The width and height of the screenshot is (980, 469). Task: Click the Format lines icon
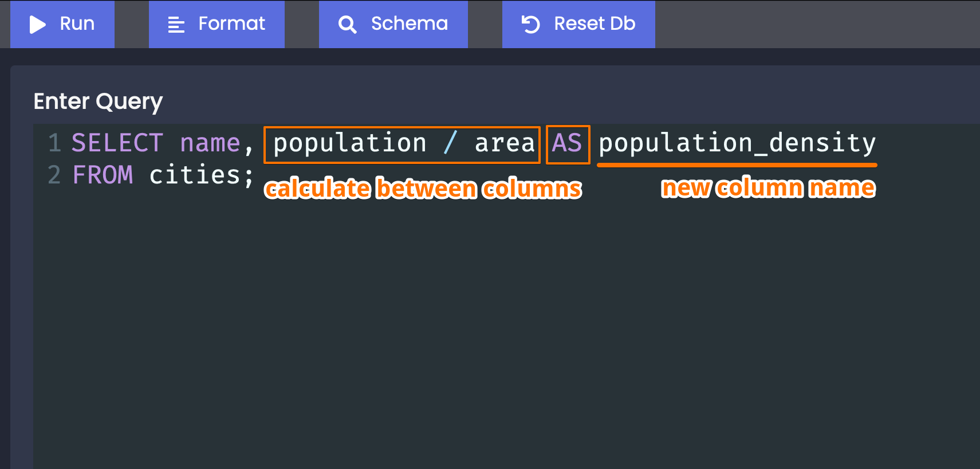pos(176,25)
